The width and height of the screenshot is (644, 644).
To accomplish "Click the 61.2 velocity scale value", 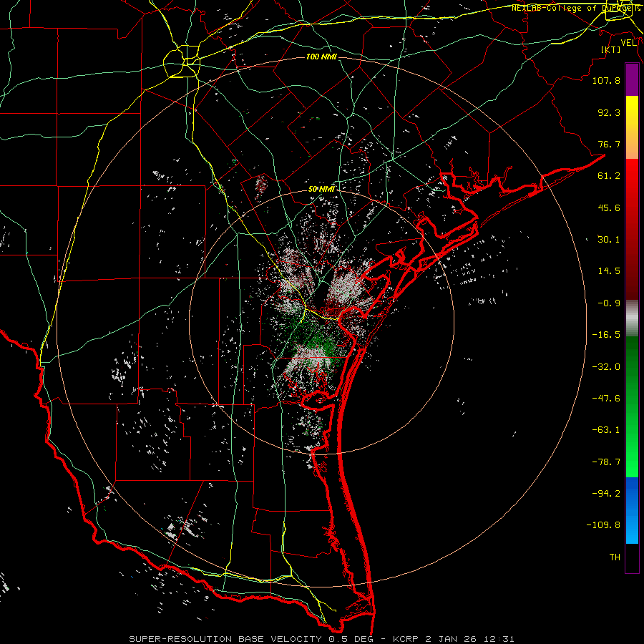I will click(609, 176).
